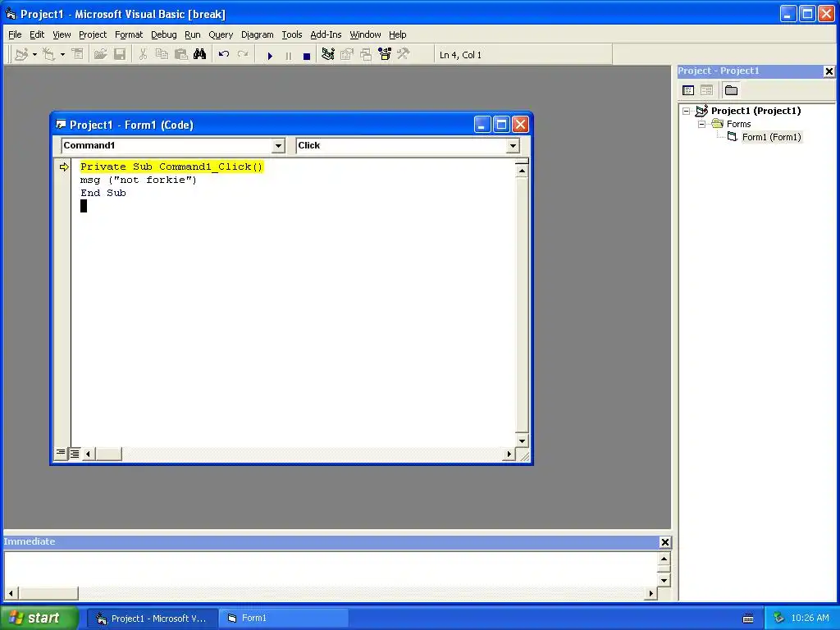Viewport: 840px width, 630px height.
Task: Close the Project Explorer panel
Action: (x=829, y=71)
